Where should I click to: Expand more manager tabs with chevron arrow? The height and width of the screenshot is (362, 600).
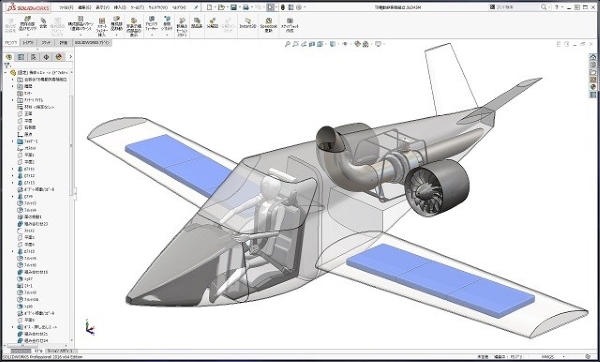coord(70,57)
